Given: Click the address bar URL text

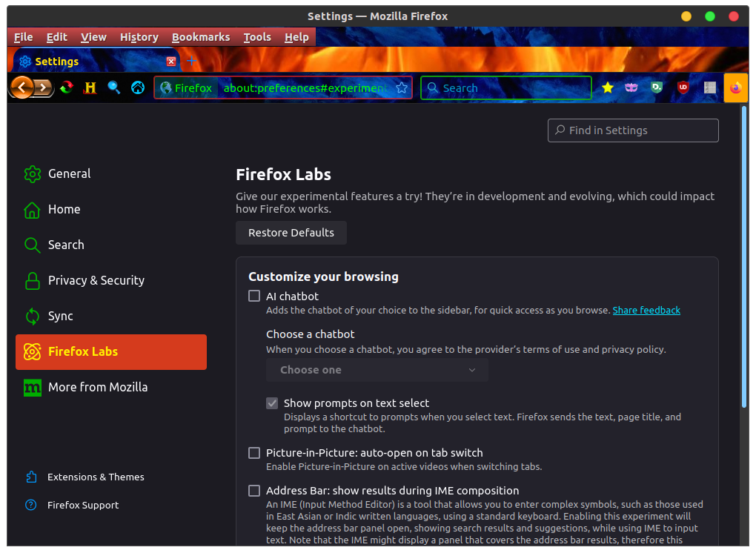Looking at the screenshot, I should point(305,87).
